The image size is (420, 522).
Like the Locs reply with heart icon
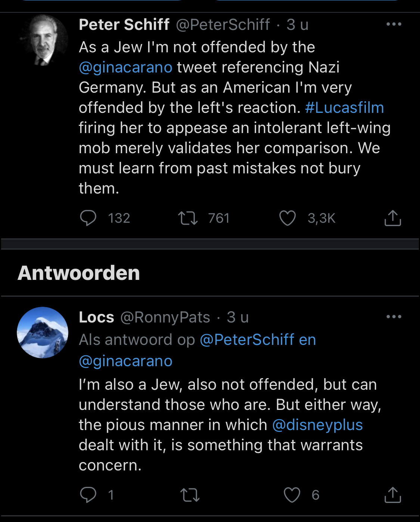point(292,495)
